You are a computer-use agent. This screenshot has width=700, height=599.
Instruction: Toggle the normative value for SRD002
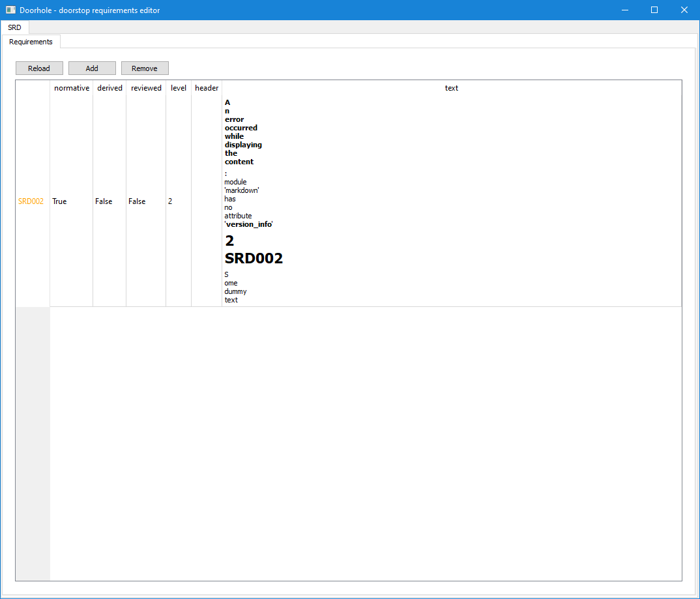(x=71, y=201)
